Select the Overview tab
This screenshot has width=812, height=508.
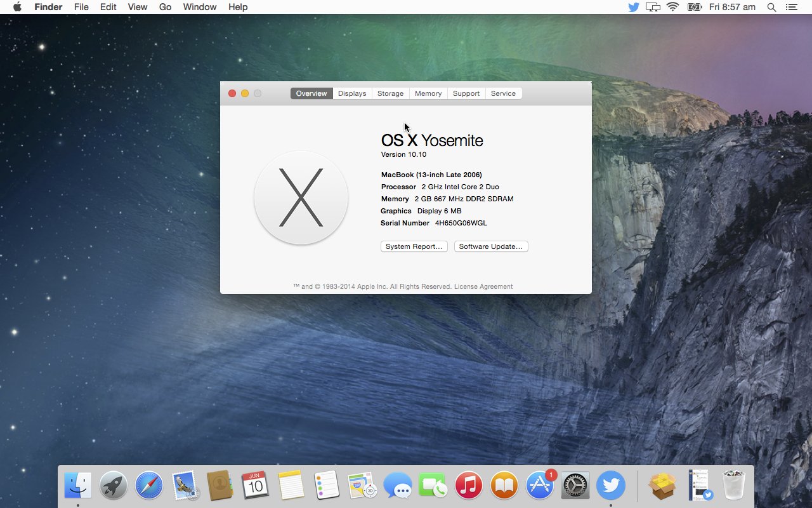(x=311, y=93)
